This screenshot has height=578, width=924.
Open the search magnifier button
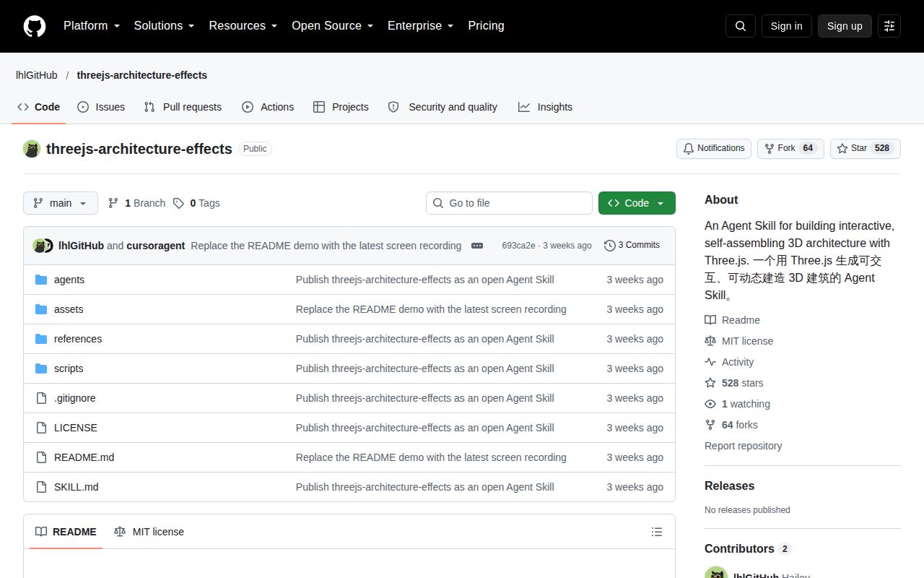(x=741, y=26)
